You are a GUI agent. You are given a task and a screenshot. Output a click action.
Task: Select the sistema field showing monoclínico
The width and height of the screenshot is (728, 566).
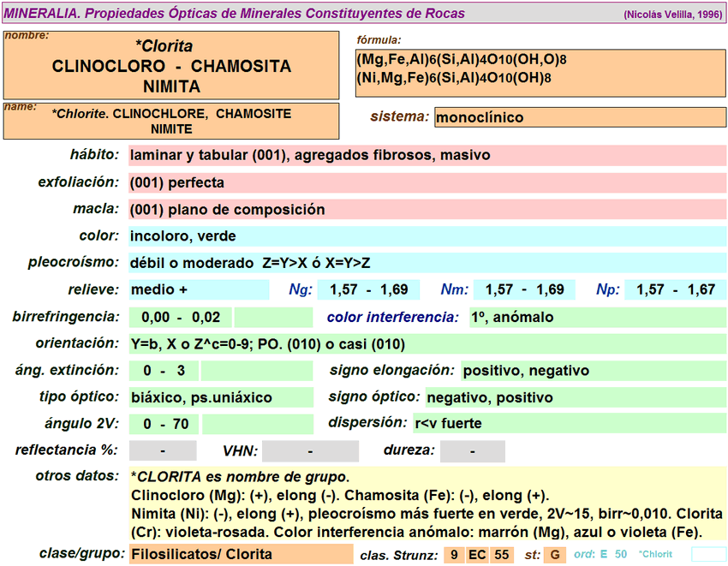point(580,117)
